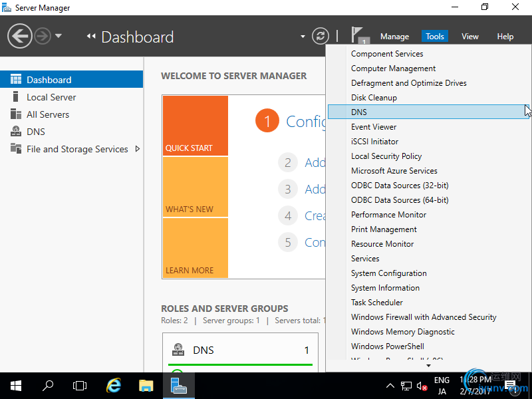Click the DNS role tile icon
This screenshot has height=399, width=532.
pyautogui.click(x=178, y=350)
